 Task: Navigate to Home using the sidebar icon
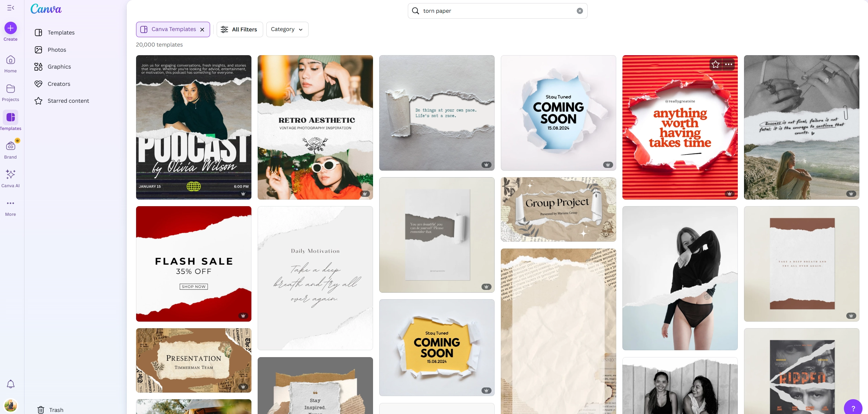point(10,64)
